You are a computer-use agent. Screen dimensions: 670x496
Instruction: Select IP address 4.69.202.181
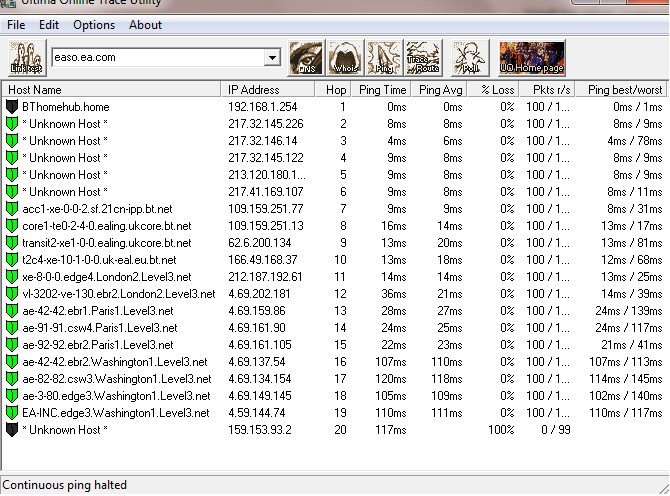pos(259,294)
